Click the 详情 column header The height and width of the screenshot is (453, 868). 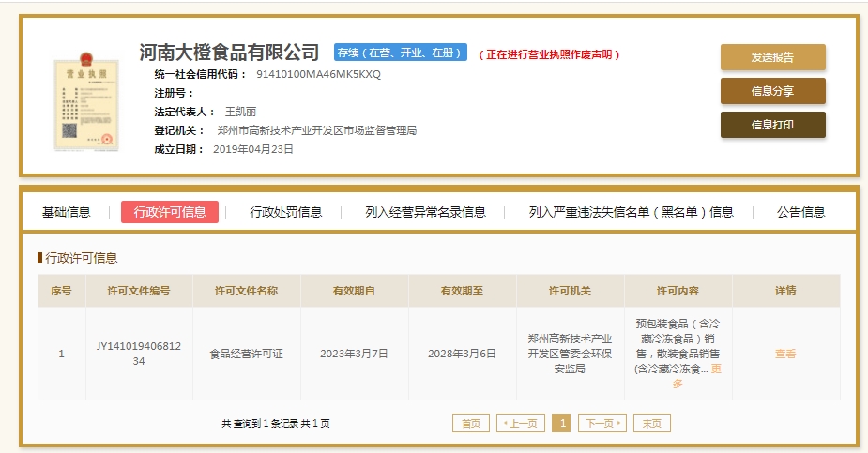(786, 291)
